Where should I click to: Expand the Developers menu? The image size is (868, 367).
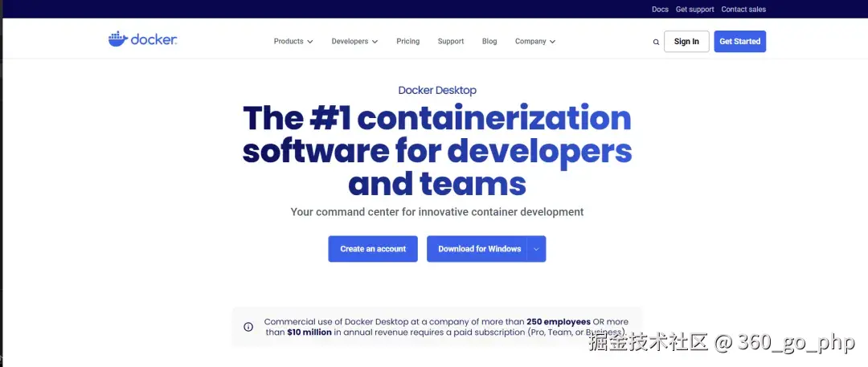355,42
